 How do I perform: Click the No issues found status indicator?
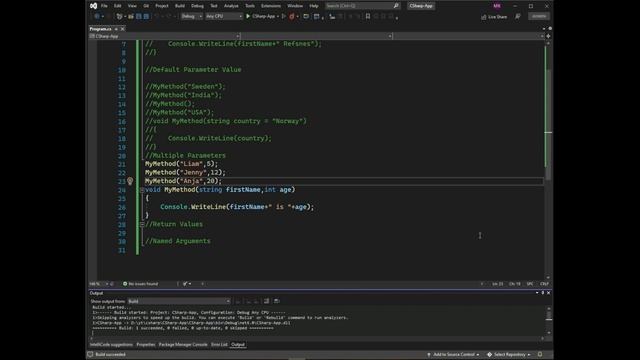140,284
